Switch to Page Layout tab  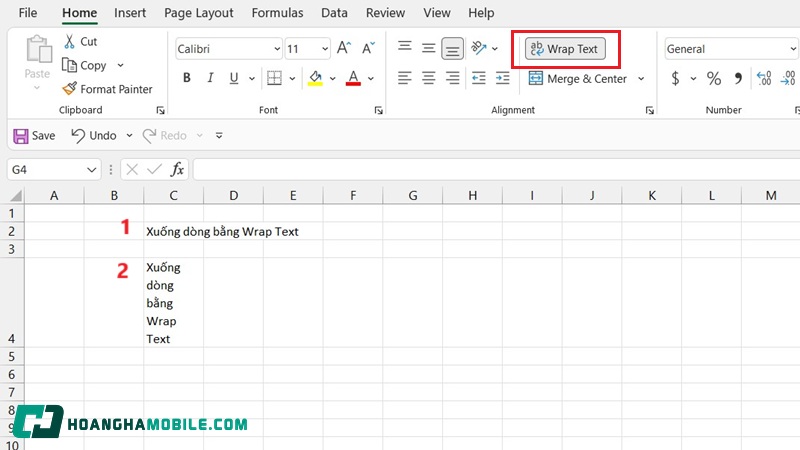point(198,13)
